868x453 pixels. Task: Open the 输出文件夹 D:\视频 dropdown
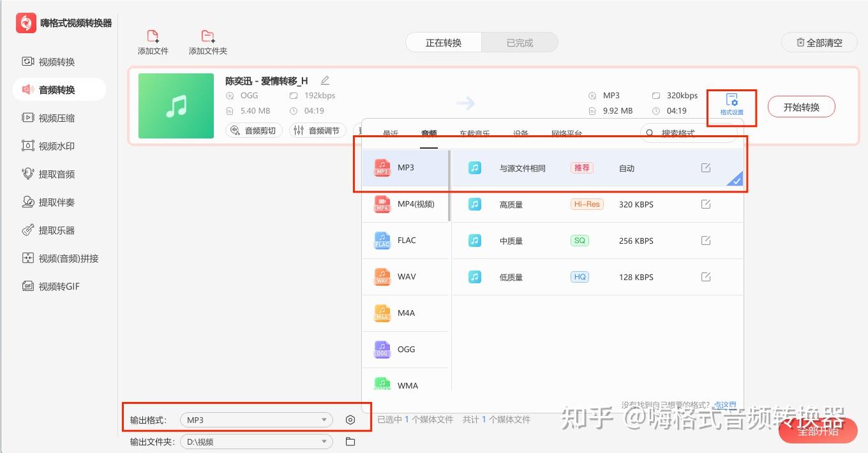pos(257,442)
